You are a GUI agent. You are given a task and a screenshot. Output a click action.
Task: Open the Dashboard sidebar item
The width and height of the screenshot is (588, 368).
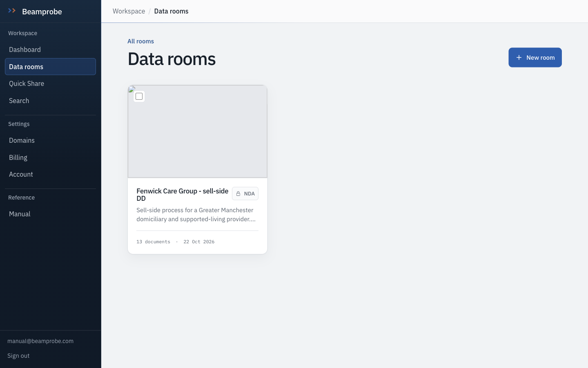point(50,49)
